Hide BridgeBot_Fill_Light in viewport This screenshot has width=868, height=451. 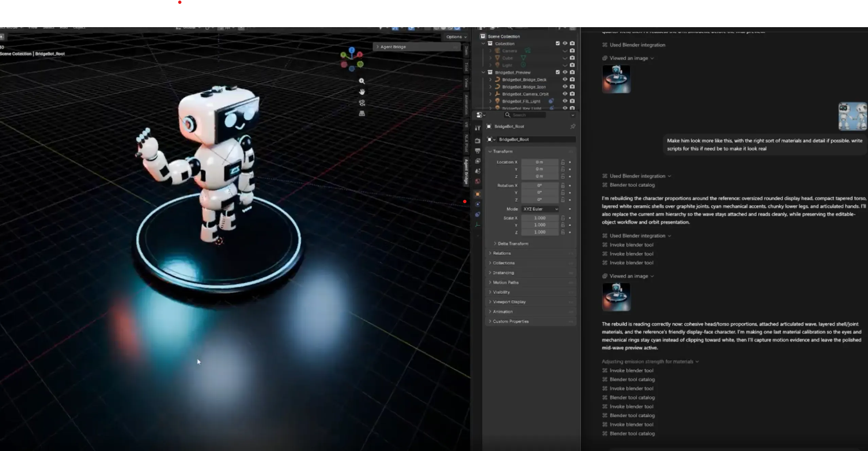pos(565,101)
